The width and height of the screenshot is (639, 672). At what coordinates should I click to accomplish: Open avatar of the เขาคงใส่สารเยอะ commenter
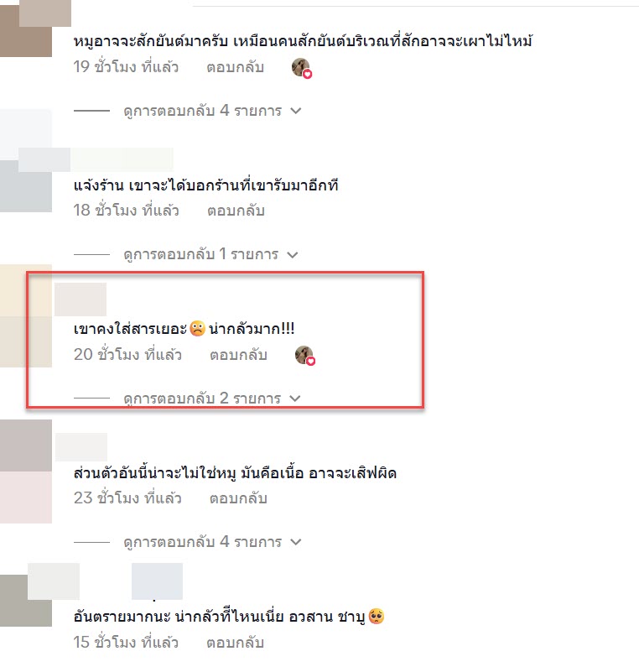pos(26,315)
